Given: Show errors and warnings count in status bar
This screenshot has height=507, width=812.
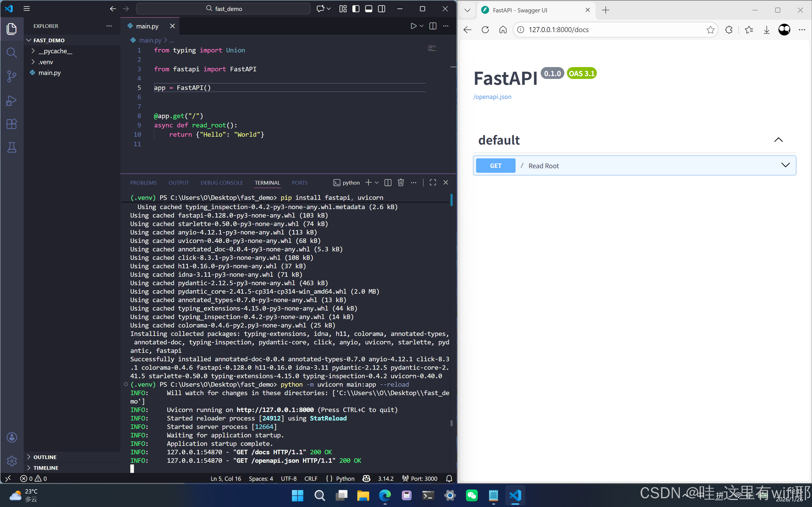Looking at the screenshot, I should point(34,479).
